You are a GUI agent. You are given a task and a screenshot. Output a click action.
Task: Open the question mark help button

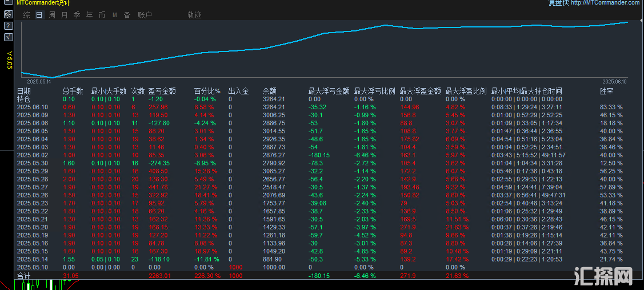(8, 26)
